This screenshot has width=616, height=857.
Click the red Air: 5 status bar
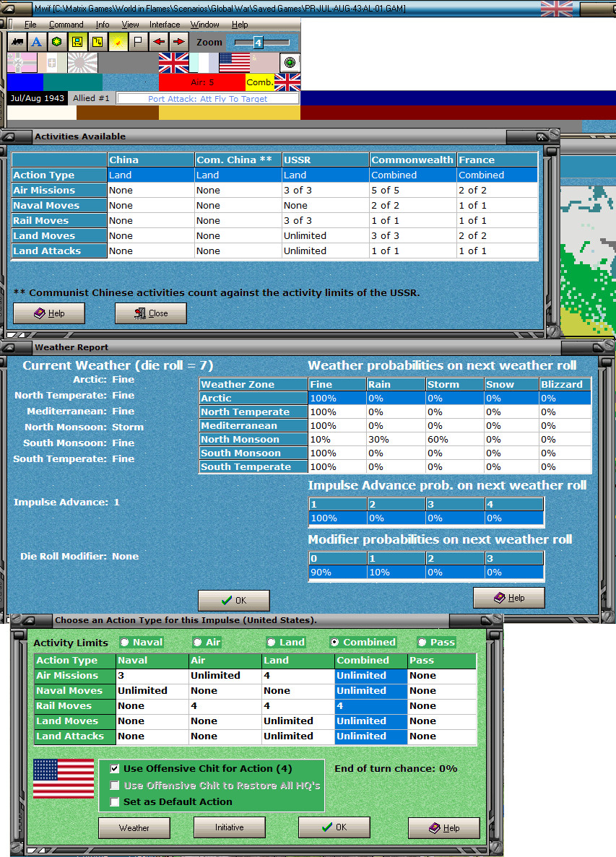(202, 82)
